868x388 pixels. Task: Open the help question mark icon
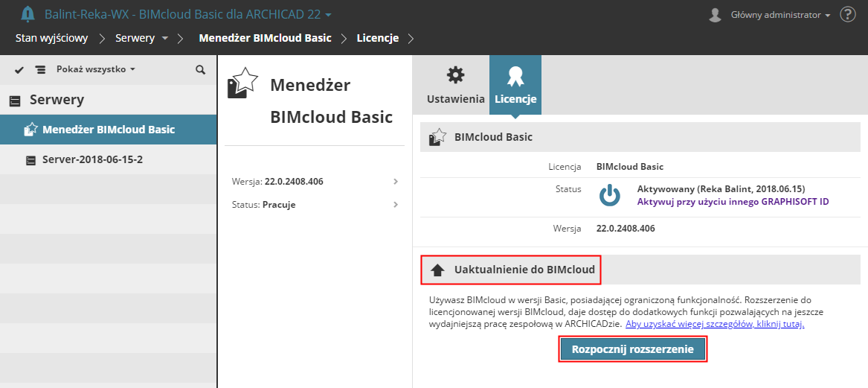point(848,14)
